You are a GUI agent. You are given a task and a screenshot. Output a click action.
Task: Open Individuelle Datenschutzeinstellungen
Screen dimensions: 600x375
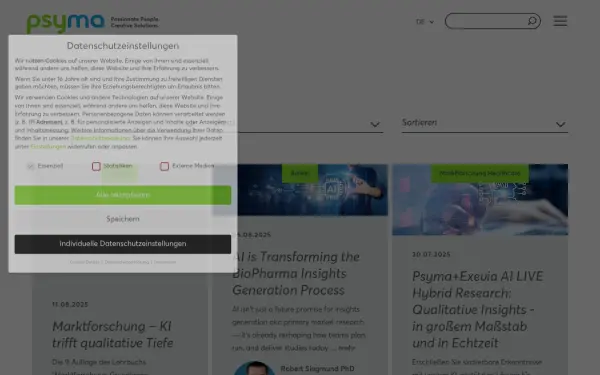pos(123,244)
